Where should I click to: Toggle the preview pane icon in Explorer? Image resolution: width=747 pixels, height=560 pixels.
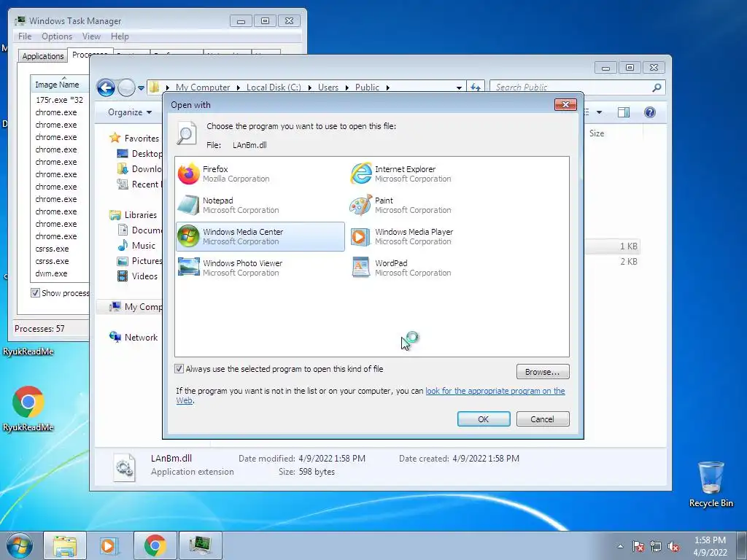point(623,112)
